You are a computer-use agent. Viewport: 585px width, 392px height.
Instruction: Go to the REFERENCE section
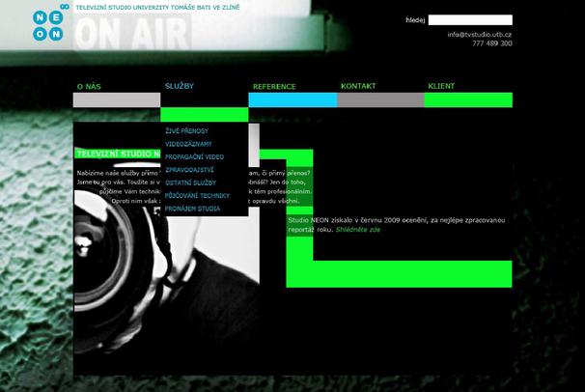pyautogui.click(x=274, y=87)
